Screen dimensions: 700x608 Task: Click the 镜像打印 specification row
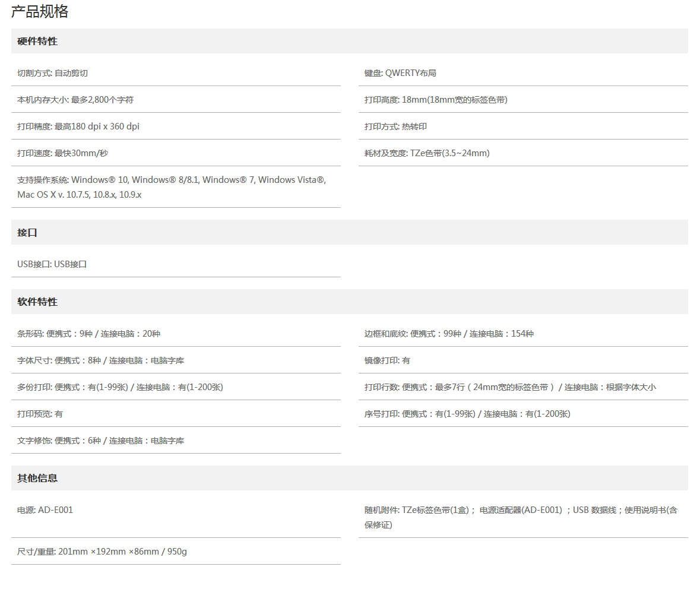[387, 360]
